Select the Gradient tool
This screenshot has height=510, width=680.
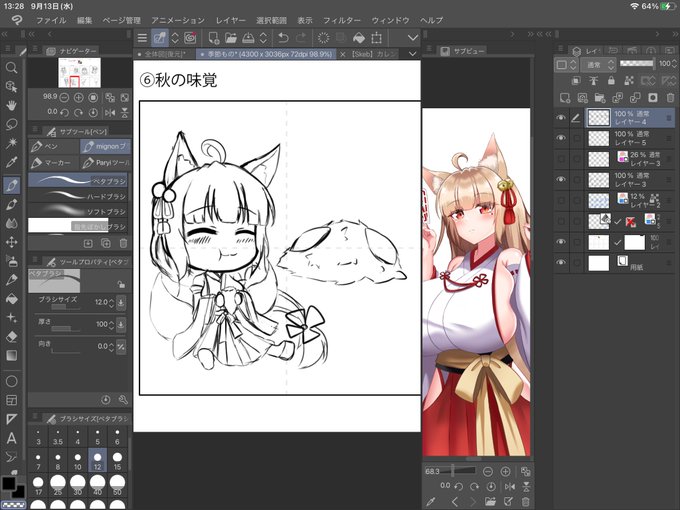(x=12, y=355)
